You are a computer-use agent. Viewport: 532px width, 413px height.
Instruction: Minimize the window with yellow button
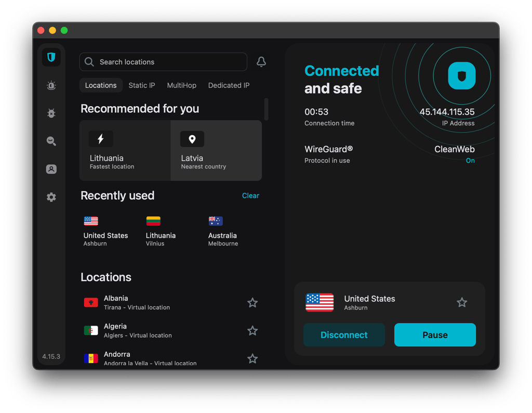pos(52,30)
